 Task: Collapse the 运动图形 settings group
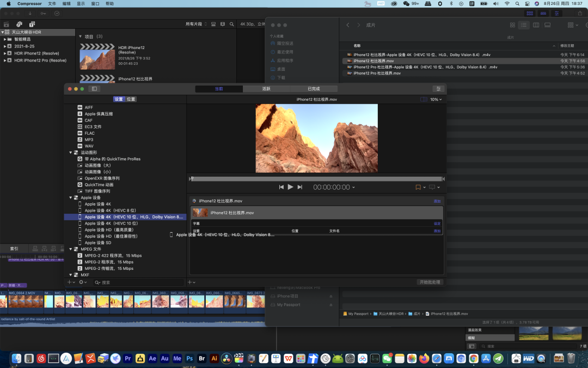tap(70, 153)
